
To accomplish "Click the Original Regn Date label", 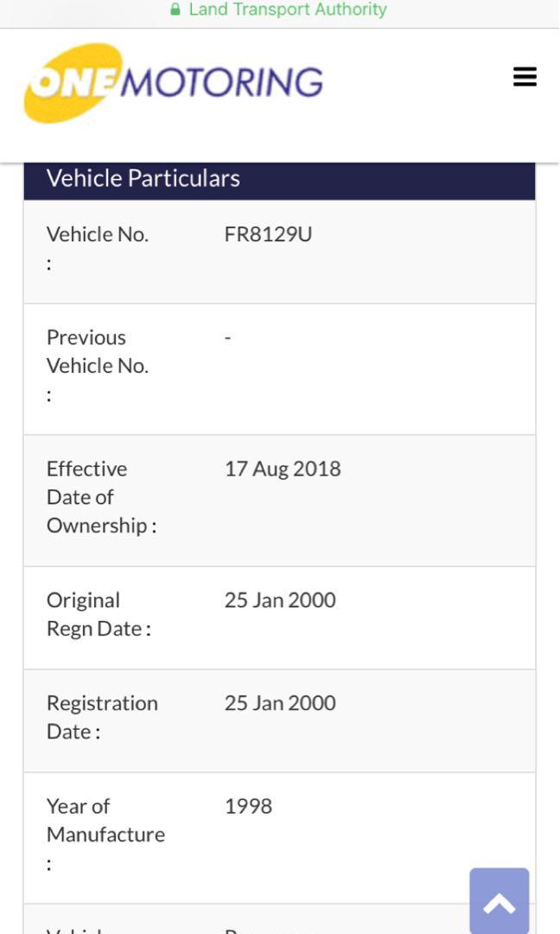I will pyautogui.click(x=98, y=614).
